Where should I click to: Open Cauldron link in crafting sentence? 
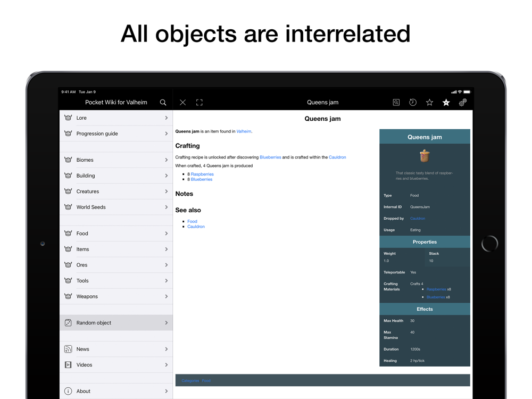(337, 157)
